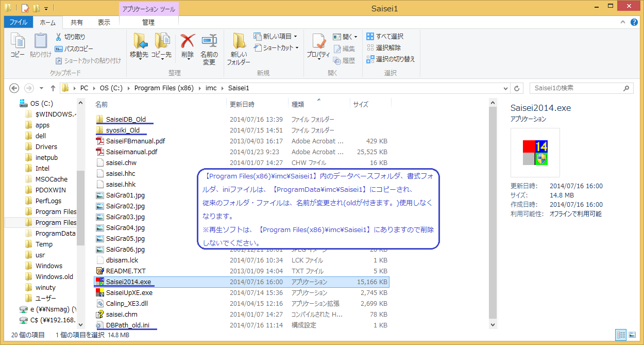Click the Copy (コピー) ribbon icon
644x345 pixels.
click(18, 44)
